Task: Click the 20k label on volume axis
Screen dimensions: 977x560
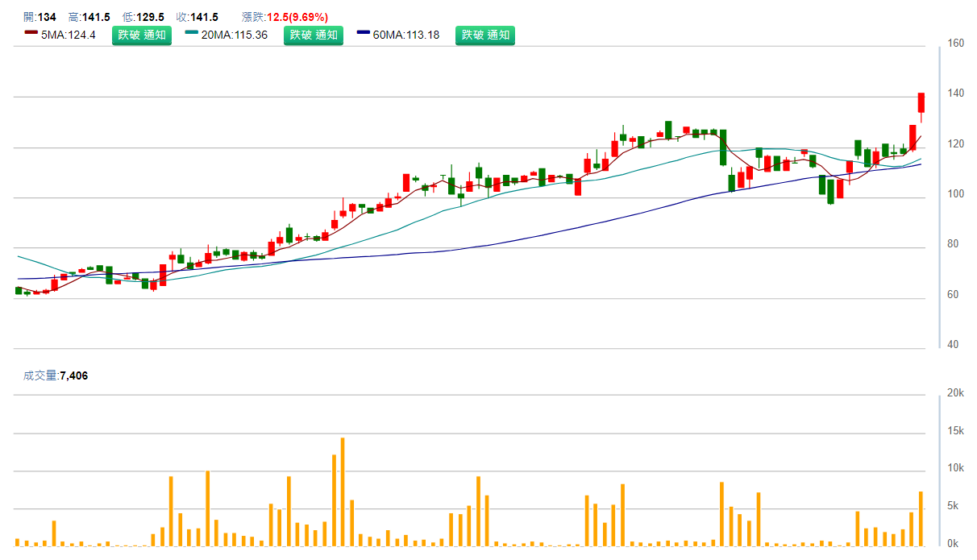Action: tap(956, 393)
